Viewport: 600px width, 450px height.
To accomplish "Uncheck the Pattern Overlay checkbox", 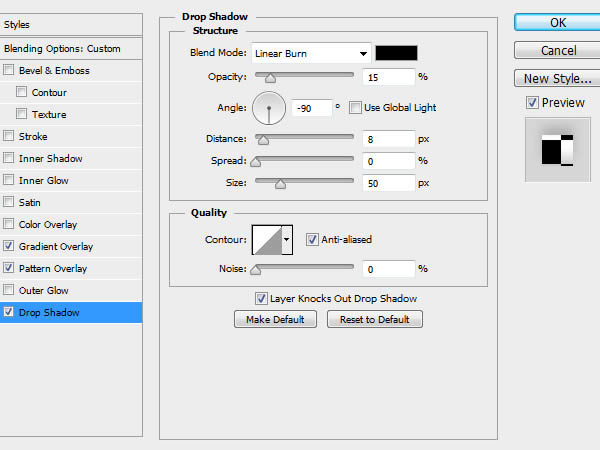I will (8, 268).
